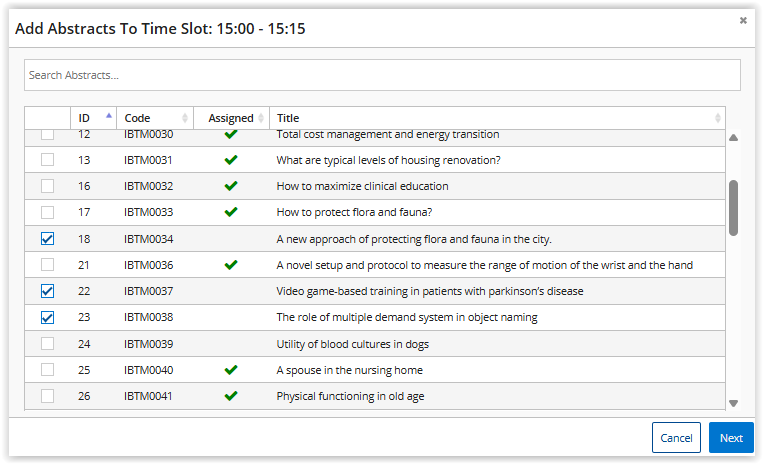Tick checkbox for abstract 26 IBTM0041

[x=47, y=396]
